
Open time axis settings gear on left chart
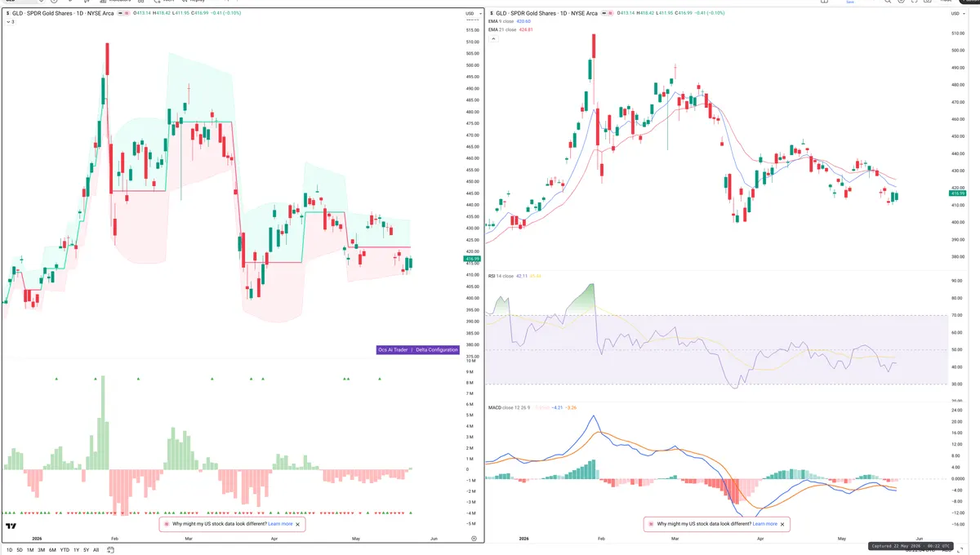pos(474,539)
